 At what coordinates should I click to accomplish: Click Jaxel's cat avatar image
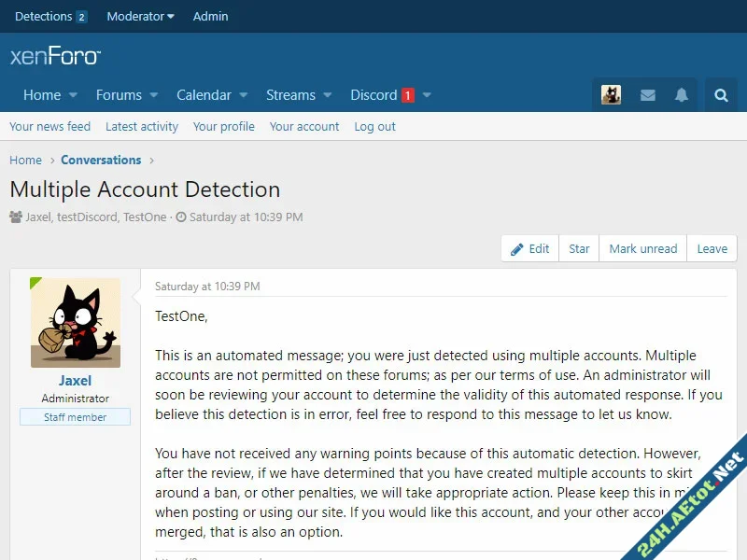[76, 322]
